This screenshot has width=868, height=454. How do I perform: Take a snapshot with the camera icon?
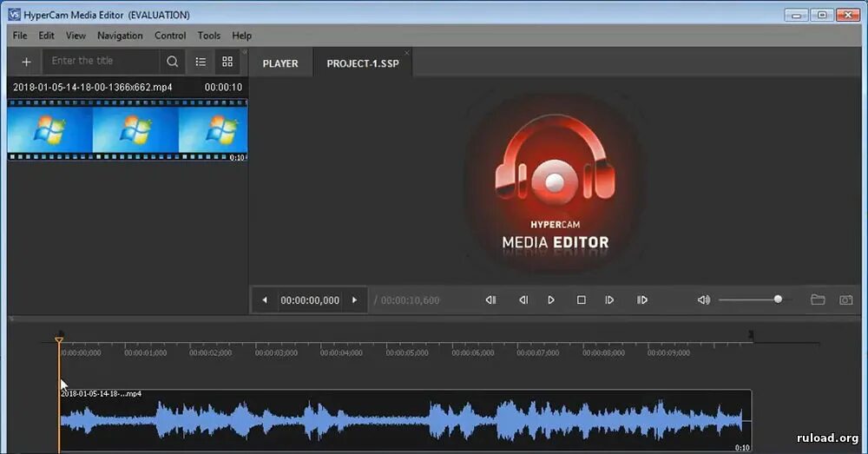845,300
